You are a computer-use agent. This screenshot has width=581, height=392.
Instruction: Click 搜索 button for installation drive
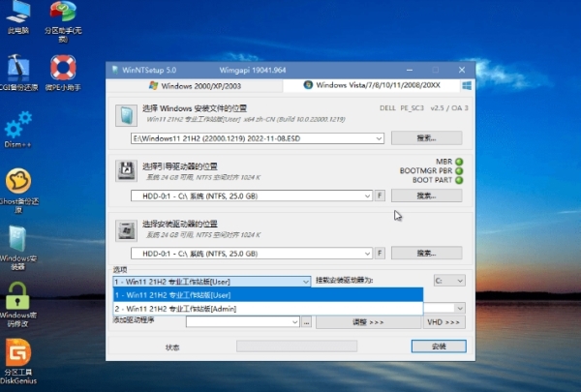pyautogui.click(x=426, y=253)
